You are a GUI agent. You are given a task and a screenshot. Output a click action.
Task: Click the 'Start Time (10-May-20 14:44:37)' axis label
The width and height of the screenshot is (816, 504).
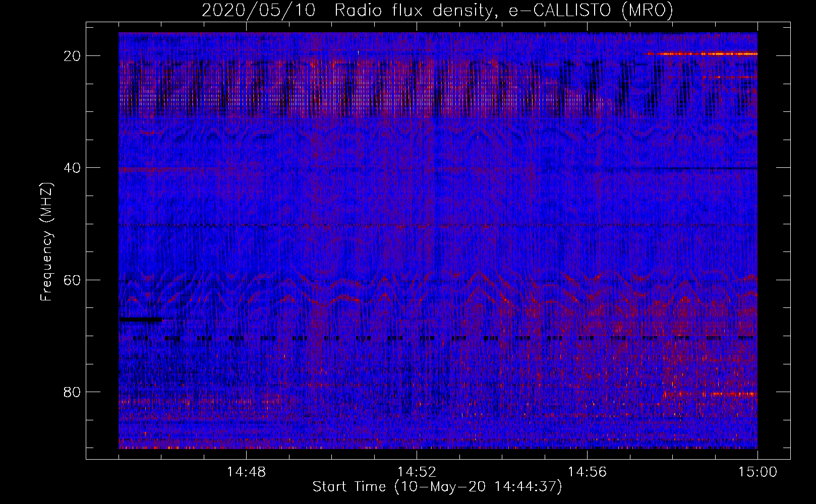437,487
